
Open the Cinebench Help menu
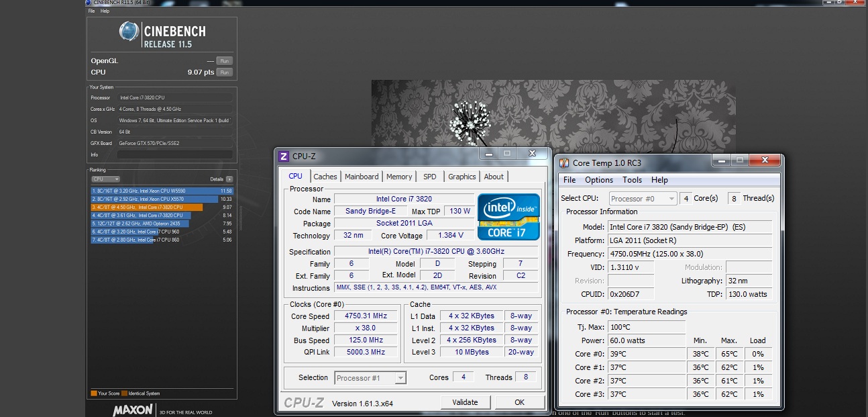click(105, 11)
